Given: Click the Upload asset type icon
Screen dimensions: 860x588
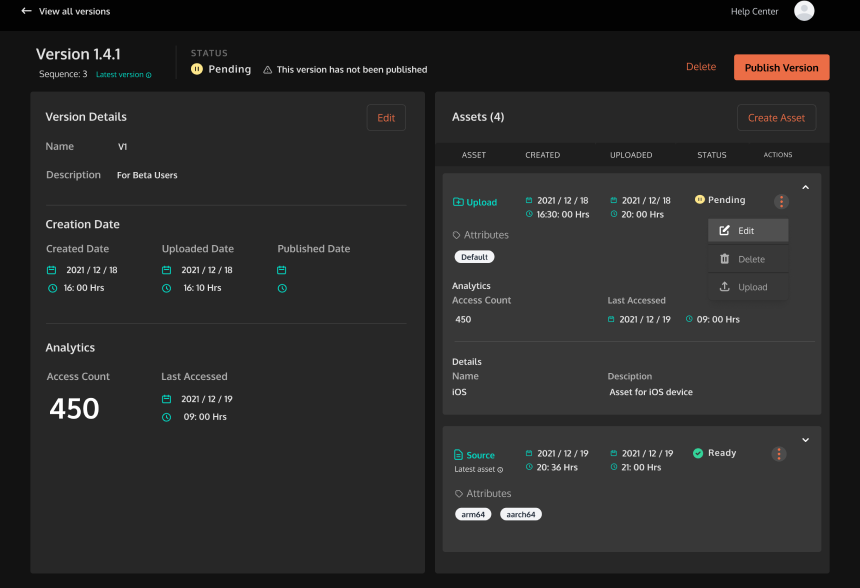Looking at the screenshot, I should (458, 202).
